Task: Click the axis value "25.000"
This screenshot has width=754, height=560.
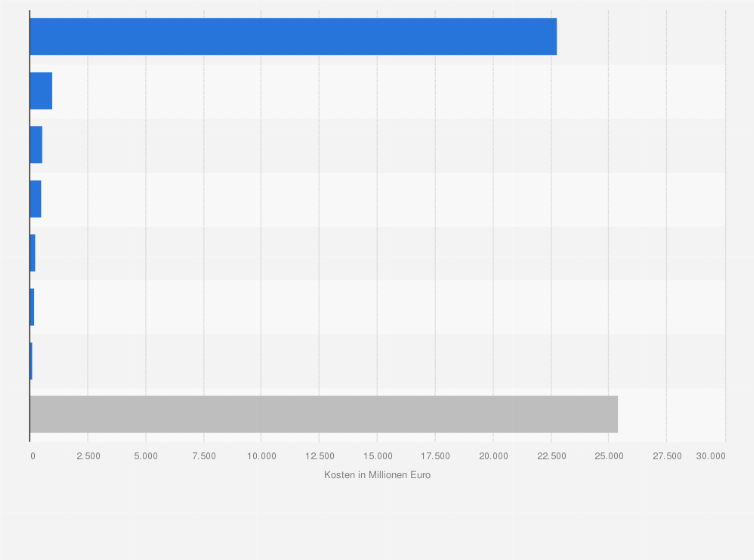Action: [x=609, y=456]
